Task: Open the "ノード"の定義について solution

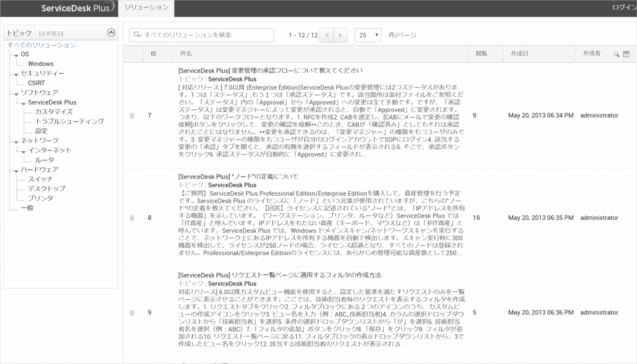Action: click(x=238, y=176)
